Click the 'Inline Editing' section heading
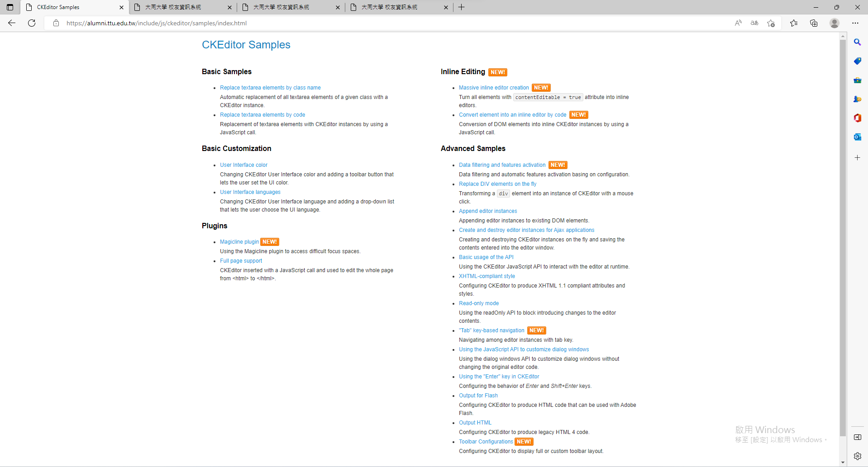This screenshot has width=868, height=467. 463,71
